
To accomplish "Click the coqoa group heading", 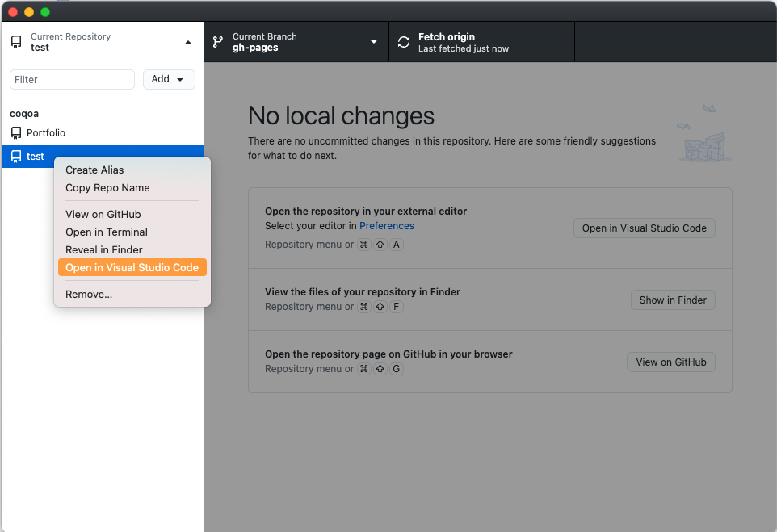I will point(24,114).
